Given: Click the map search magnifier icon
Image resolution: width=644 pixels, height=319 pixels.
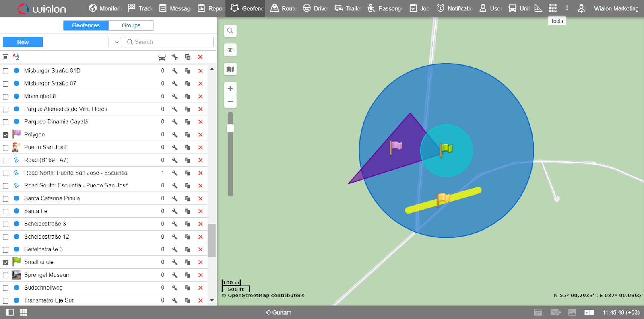Looking at the screenshot, I should pyautogui.click(x=230, y=31).
